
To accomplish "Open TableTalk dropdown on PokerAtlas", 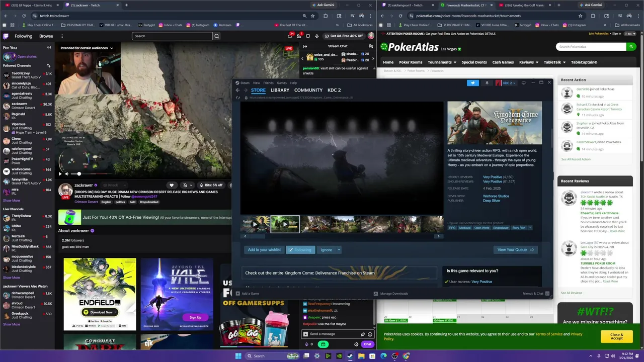I will coord(554,62).
